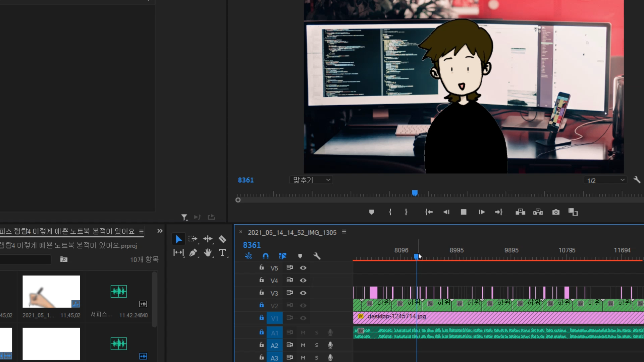Viewport: 644px width, 362px height.
Task: Open playback resolution 1/2 dropdown
Action: 605,180
